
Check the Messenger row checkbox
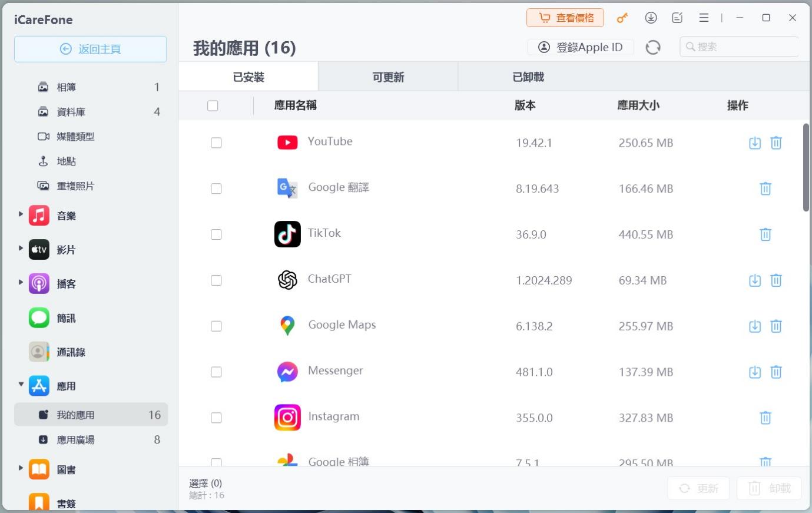click(216, 372)
